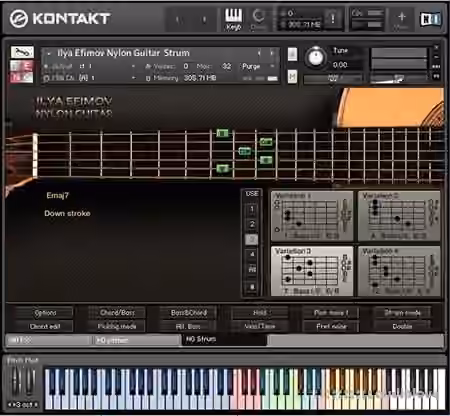The image size is (450, 416).
Task: Click the octave down arrow near +3 oct
Action: [10, 405]
